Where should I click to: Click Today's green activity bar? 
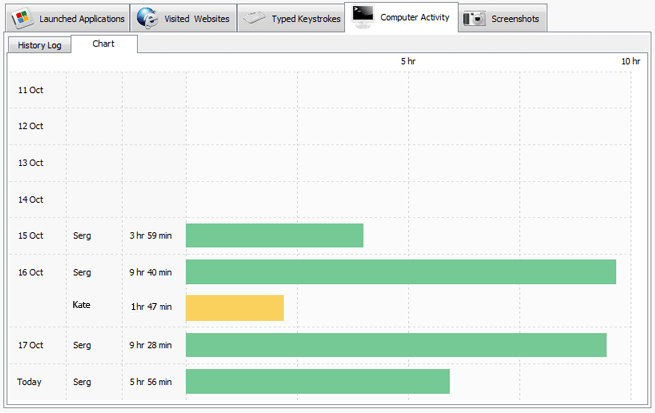pos(318,381)
